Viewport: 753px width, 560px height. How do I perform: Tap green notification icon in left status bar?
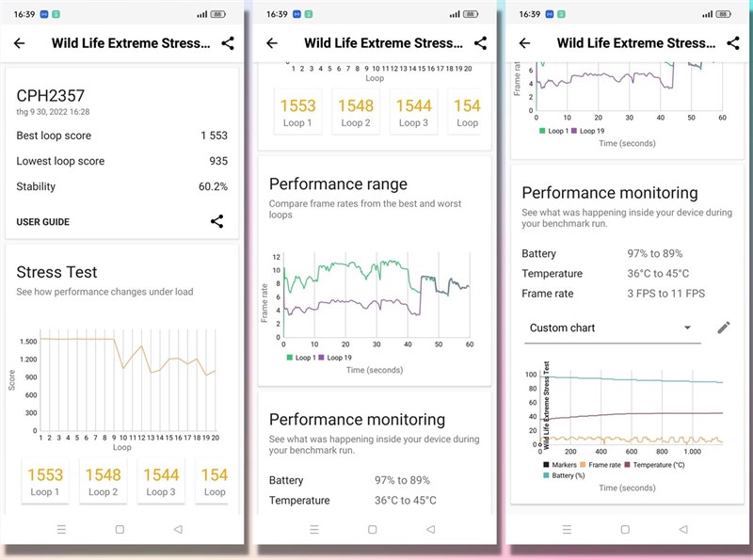(56, 14)
